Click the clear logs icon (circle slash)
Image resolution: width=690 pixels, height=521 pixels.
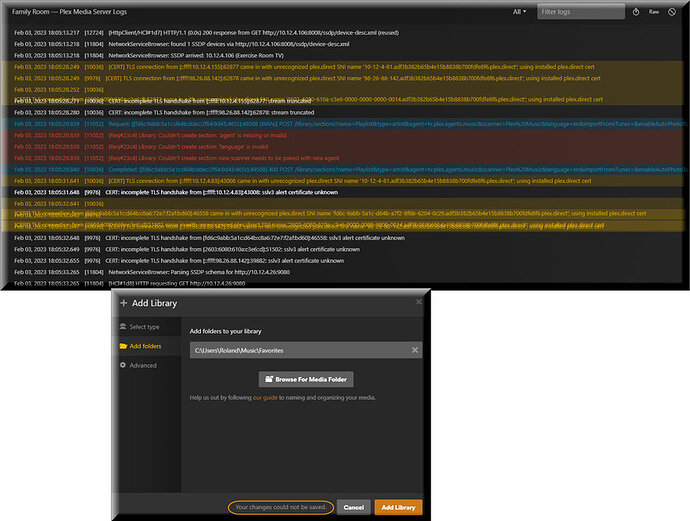(x=672, y=12)
